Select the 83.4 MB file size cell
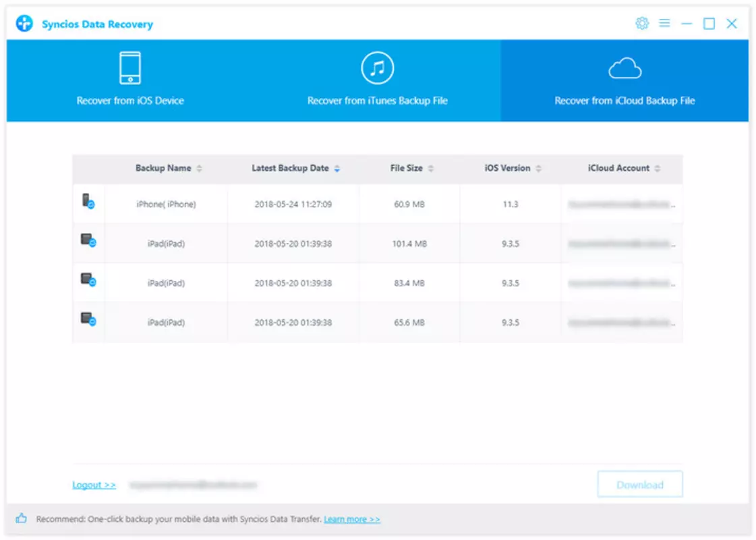Viewport: 756px width, 540px height. click(409, 283)
